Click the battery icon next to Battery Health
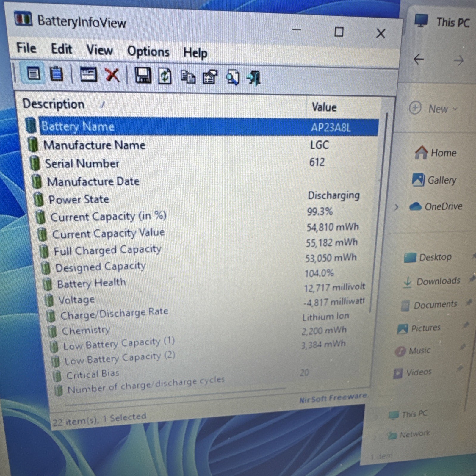 [47, 284]
